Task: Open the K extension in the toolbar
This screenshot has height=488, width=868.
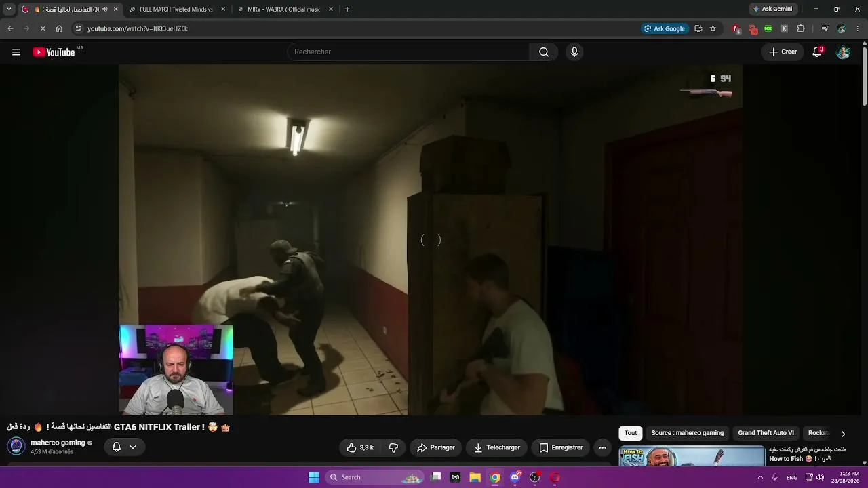Action: [x=785, y=28]
